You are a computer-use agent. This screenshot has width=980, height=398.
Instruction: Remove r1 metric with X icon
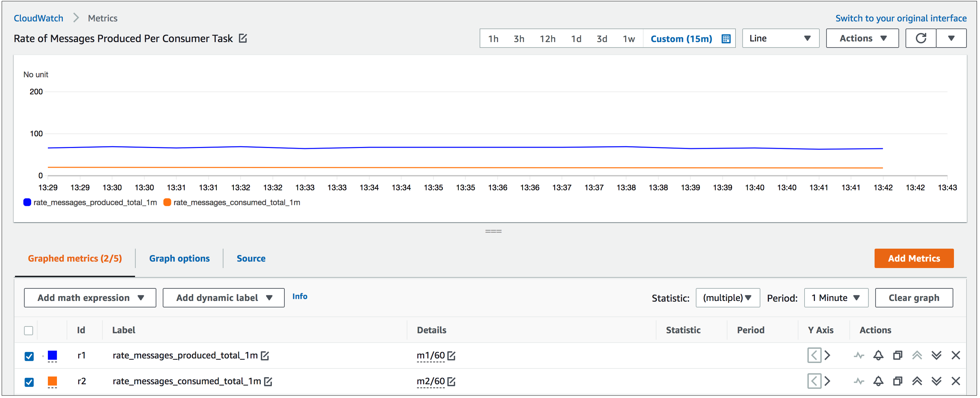coord(956,355)
